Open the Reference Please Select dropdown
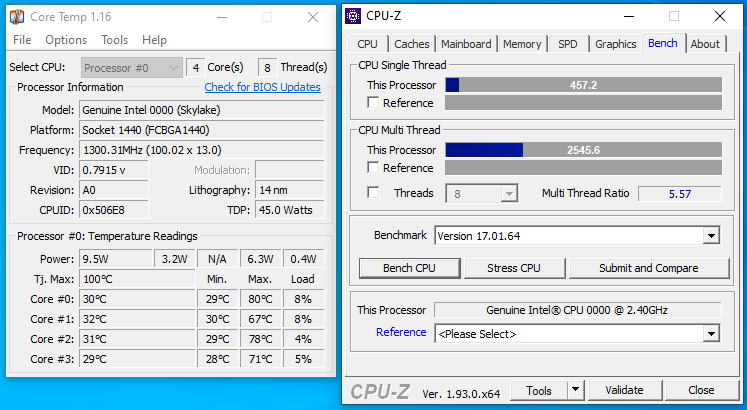The height and width of the screenshot is (410, 747). [711, 334]
